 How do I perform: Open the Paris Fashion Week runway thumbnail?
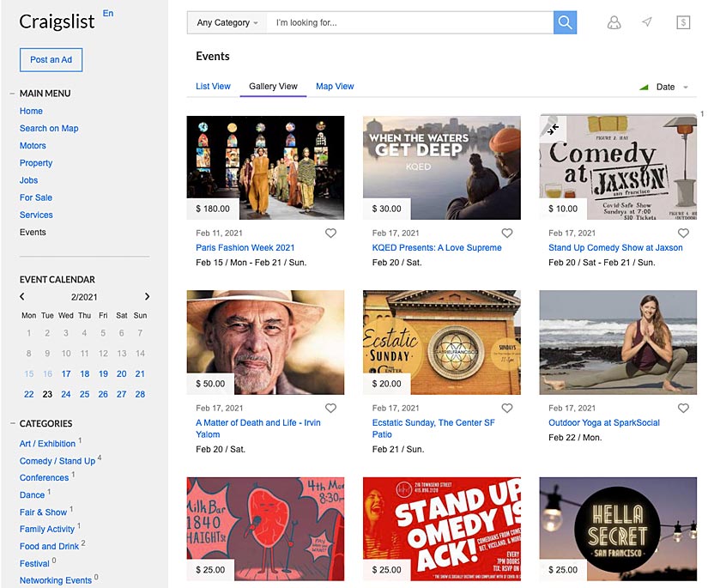(x=265, y=167)
